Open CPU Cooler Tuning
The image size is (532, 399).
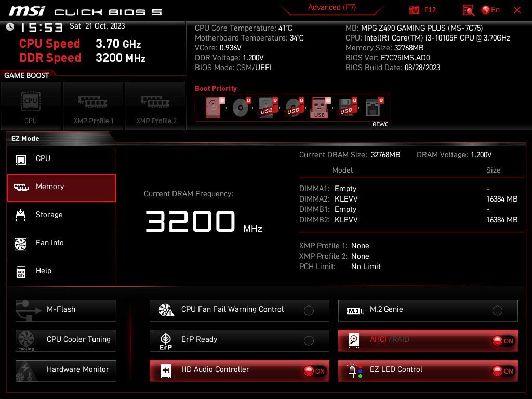66,341
